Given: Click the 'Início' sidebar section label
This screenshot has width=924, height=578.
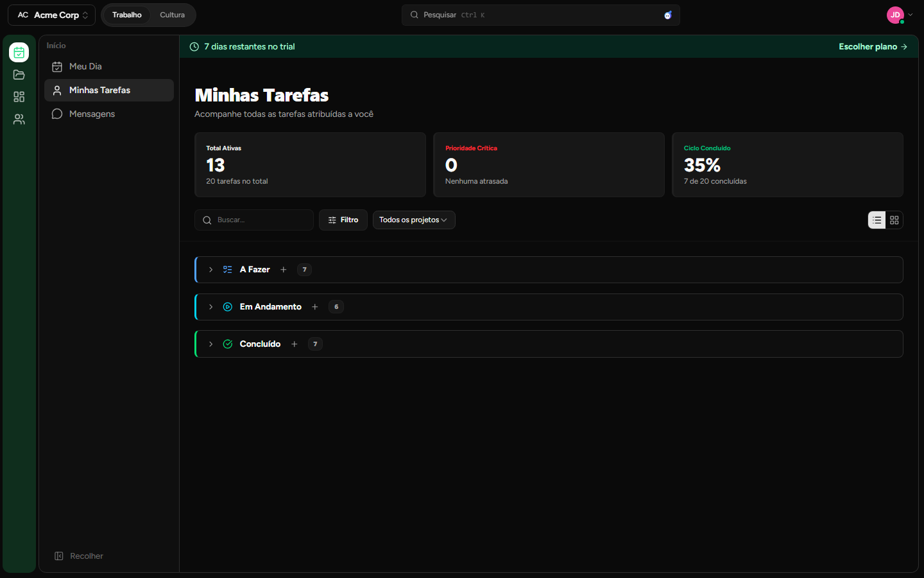Looking at the screenshot, I should [x=56, y=46].
